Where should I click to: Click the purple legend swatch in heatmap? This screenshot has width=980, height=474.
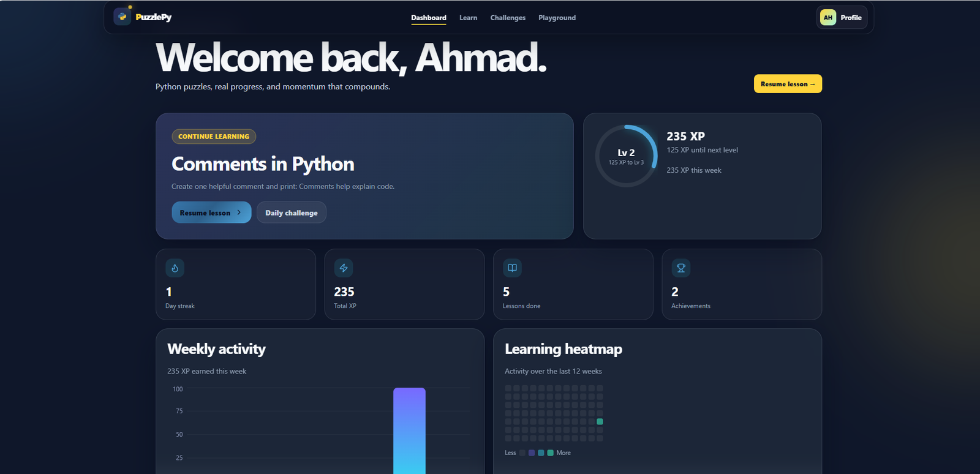pos(532,453)
